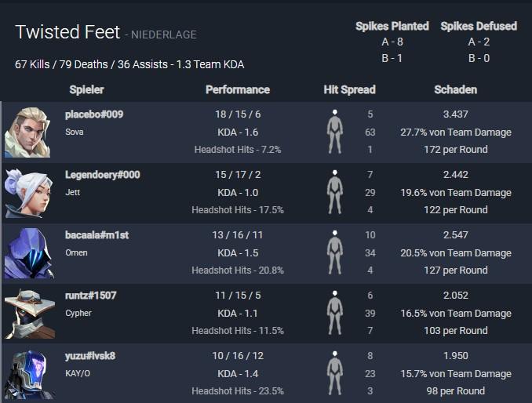Click the Omen agent portrait

pyautogui.click(x=28, y=253)
